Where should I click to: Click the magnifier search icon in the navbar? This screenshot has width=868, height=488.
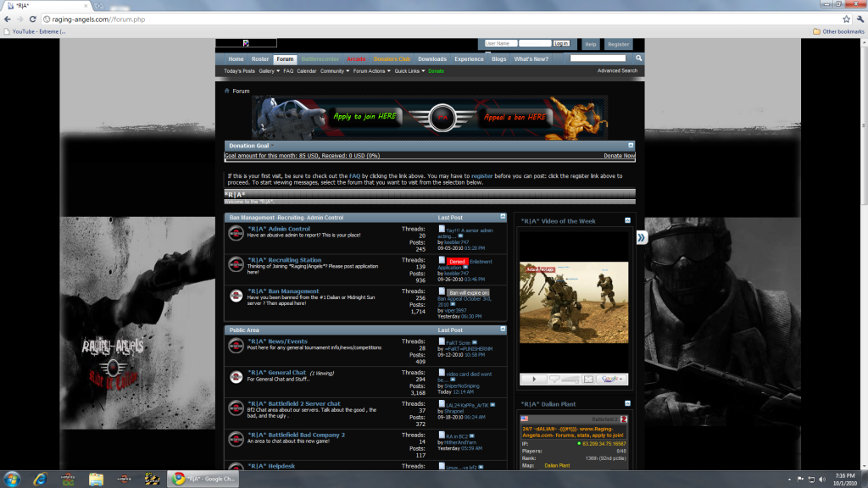(x=639, y=58)
